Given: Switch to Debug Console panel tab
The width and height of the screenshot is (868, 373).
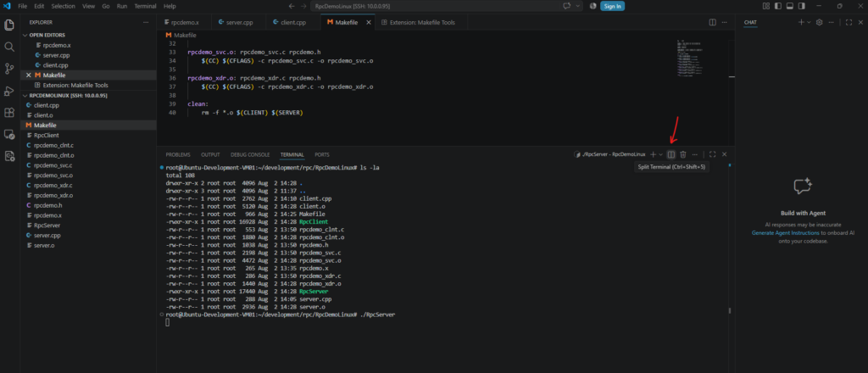Looking at the screenshot, I should click(x=250, y=154).
